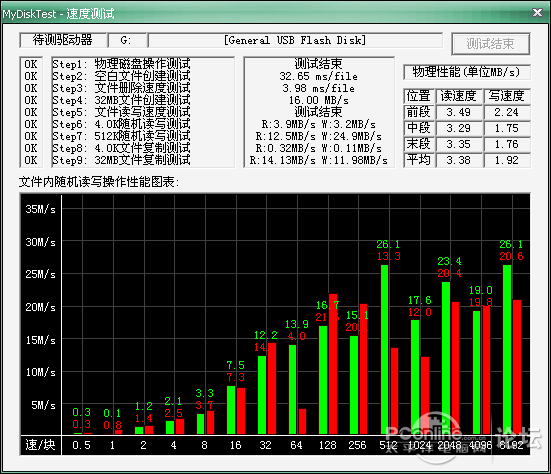
Task: Click the 中段 row label
Action: click(x=419, y=128)
